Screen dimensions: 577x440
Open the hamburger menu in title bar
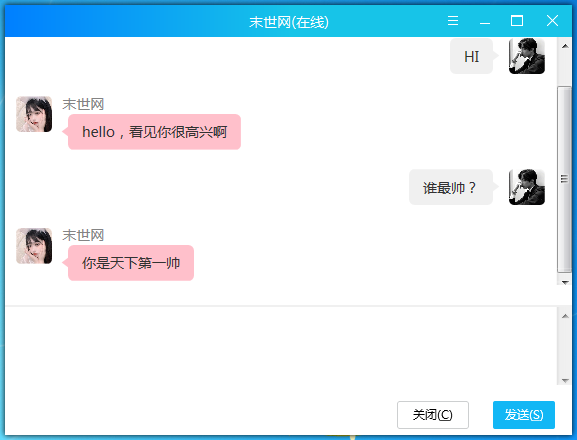453,21
